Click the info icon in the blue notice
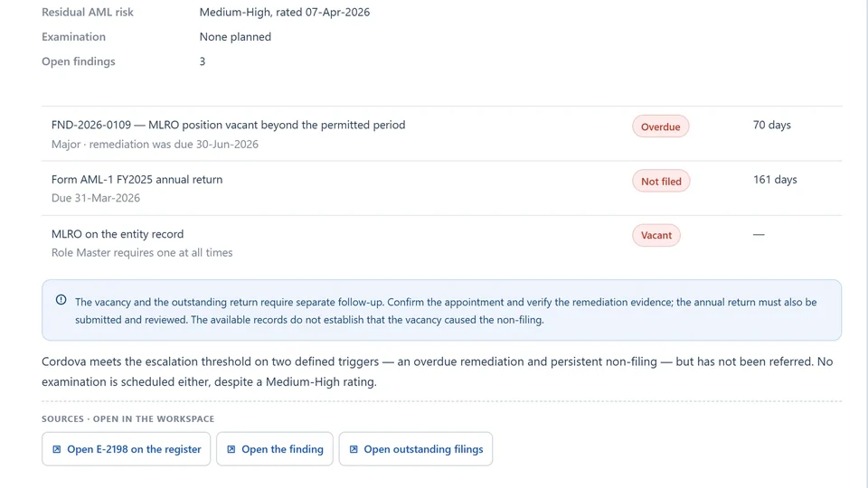 click(x=61, y=300)
